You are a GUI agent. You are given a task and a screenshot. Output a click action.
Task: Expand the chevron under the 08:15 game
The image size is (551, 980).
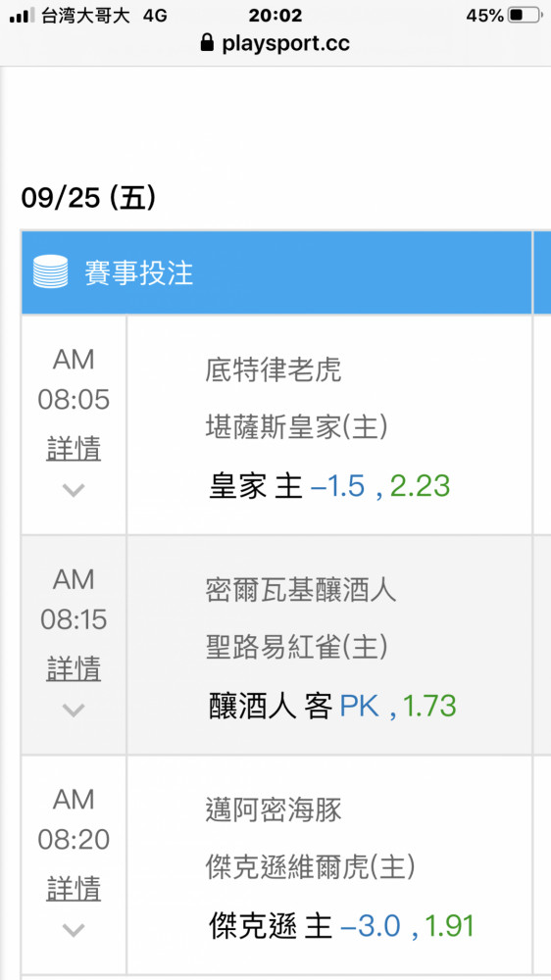click(74, 710)
